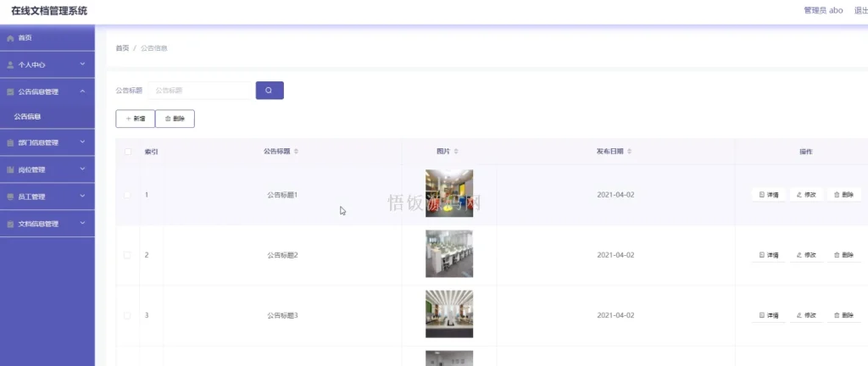View 详情 for 公告标题2
The image size is (868, 366).
pos(768,255)
